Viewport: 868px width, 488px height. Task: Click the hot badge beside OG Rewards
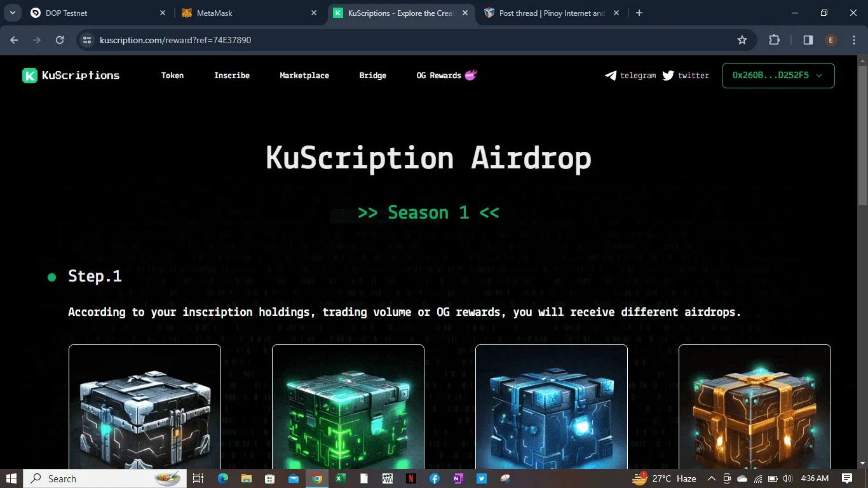click(x=471, y=75)
